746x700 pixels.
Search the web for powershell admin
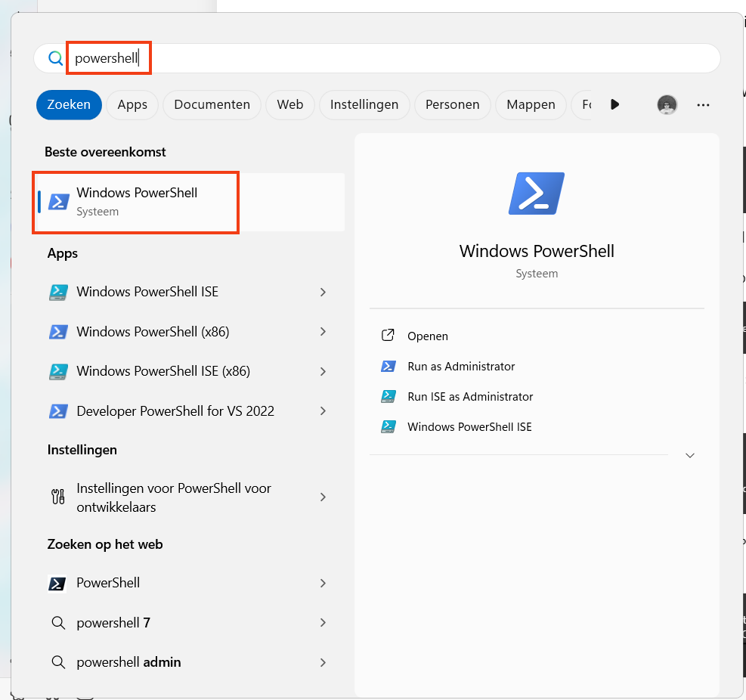click(190, 662)
